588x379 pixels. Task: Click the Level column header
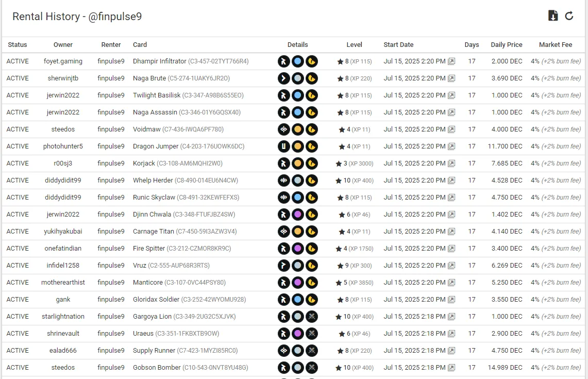[354, 45]
